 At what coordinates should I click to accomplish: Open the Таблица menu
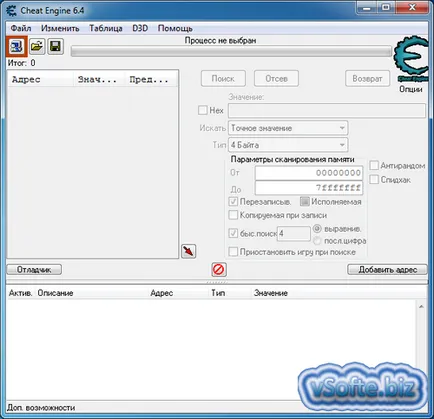pos(106,28)
